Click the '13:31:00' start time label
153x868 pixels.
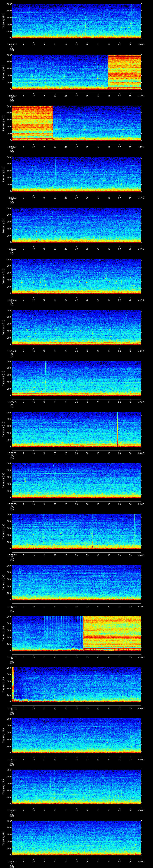[x=12, y=147]
